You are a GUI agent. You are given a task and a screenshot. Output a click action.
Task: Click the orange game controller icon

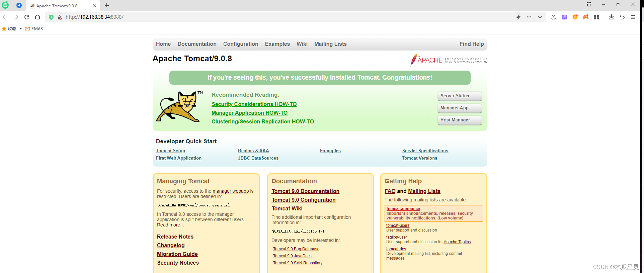pyautogui.click(x=586, y=17)
